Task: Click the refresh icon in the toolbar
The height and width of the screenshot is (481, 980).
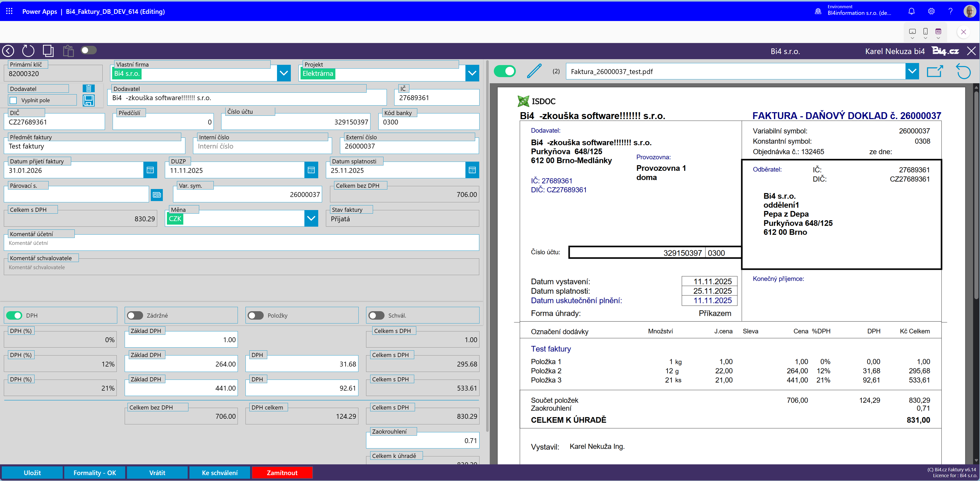Action: click(28, 51)
